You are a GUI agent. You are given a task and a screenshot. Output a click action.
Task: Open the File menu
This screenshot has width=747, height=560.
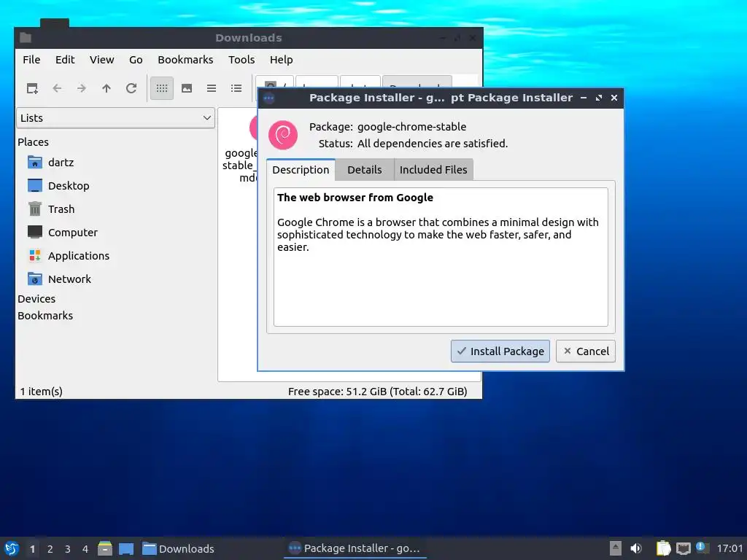[x=31, y=60]
